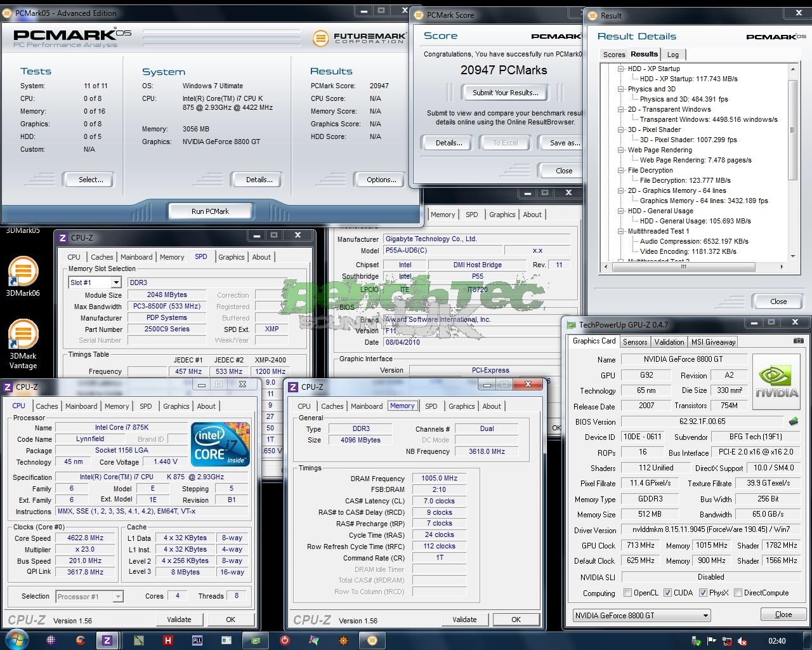Click the Futuremark Corporation logo
Image resolution: width=812 pixels, height=650 pixels.
[x=358, y=38]
